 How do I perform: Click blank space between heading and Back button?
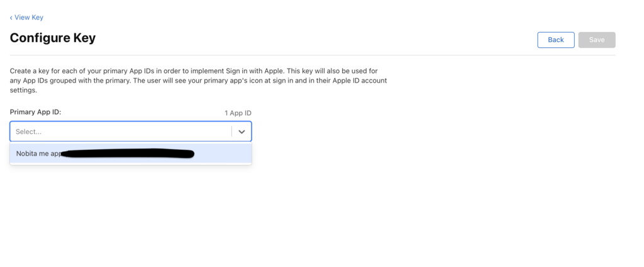click(314, 39)
